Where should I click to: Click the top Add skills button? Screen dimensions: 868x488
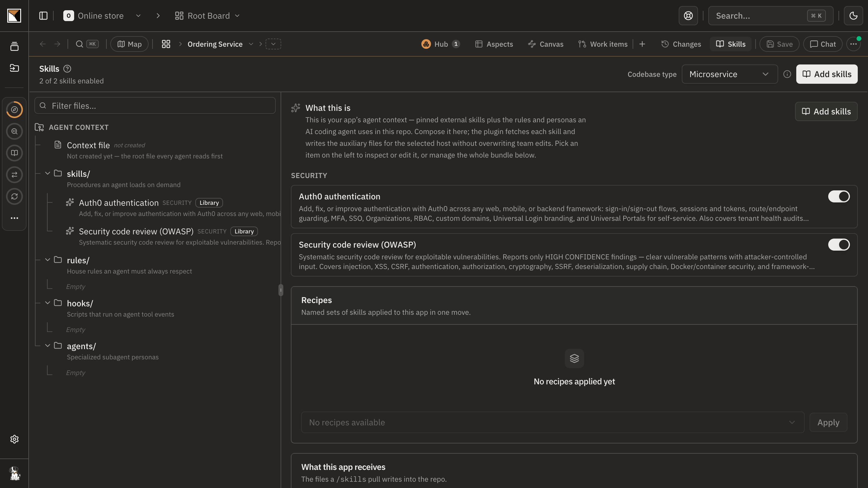(x=826, y=74)
